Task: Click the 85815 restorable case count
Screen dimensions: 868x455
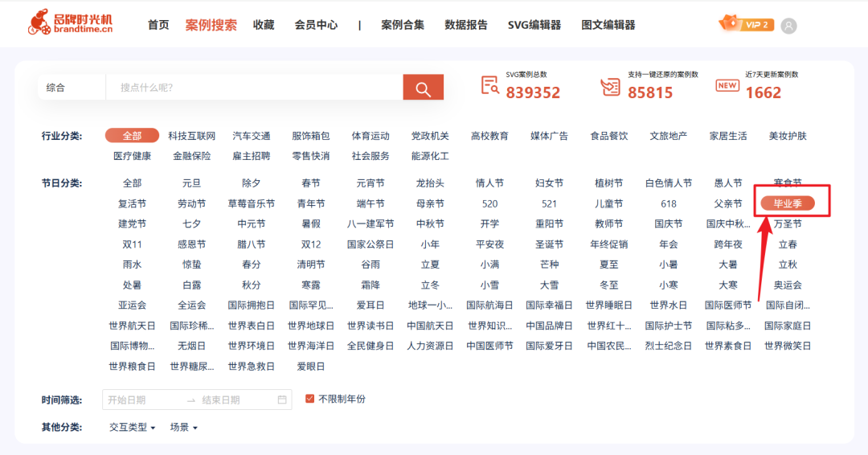Action: coord(650,92)
